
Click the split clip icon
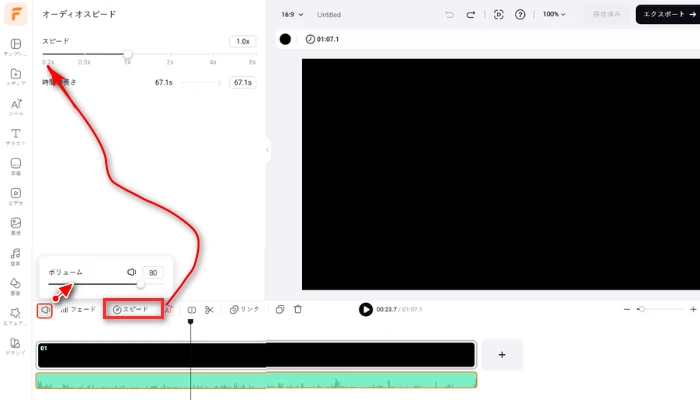click(192, 310)
